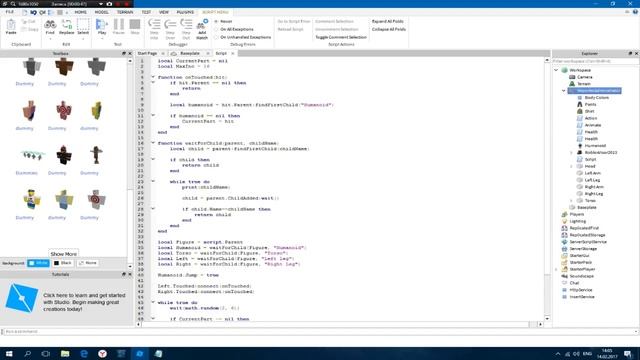Set Toolbox background to Black
This screenshot has height=360, width=640.
pyautogui.click(x=62, y=263)
